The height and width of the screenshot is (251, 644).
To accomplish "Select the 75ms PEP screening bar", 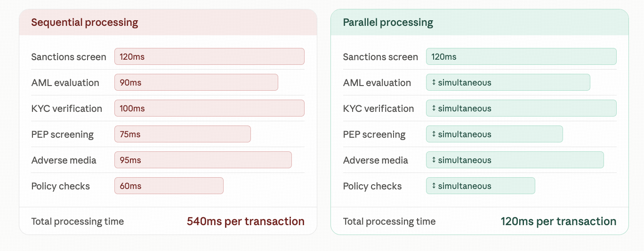I will [x=183, y=134].
